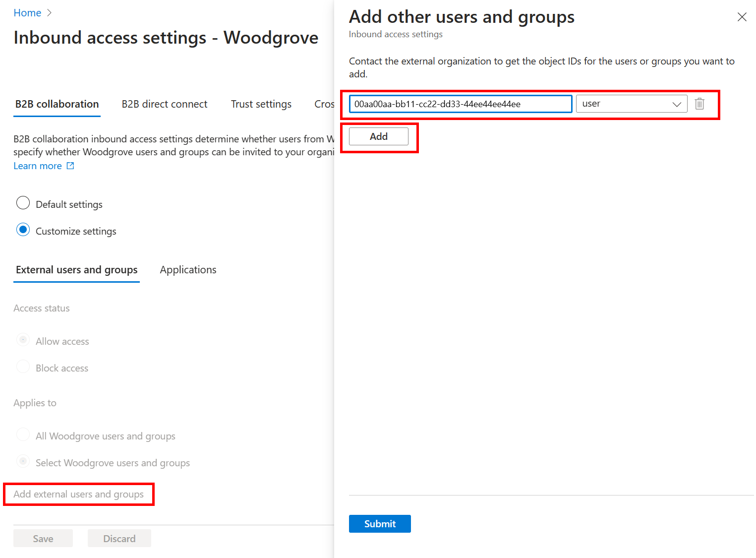Open the Learn more link
Image resolution: width=756 pixels, height=558 pixels.
(38, 166)
